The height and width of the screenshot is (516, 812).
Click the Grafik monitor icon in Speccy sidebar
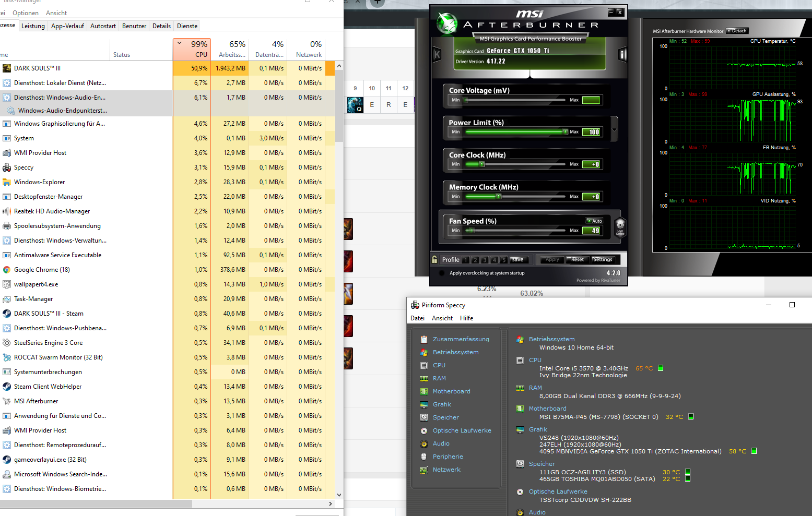(x=424, y=404)
